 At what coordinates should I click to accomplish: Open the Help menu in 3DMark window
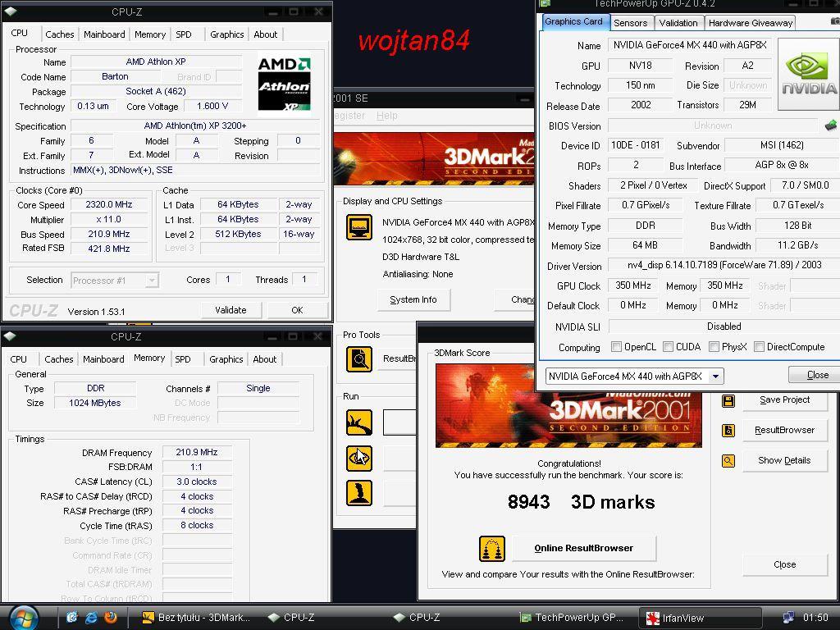pos(387,116)
